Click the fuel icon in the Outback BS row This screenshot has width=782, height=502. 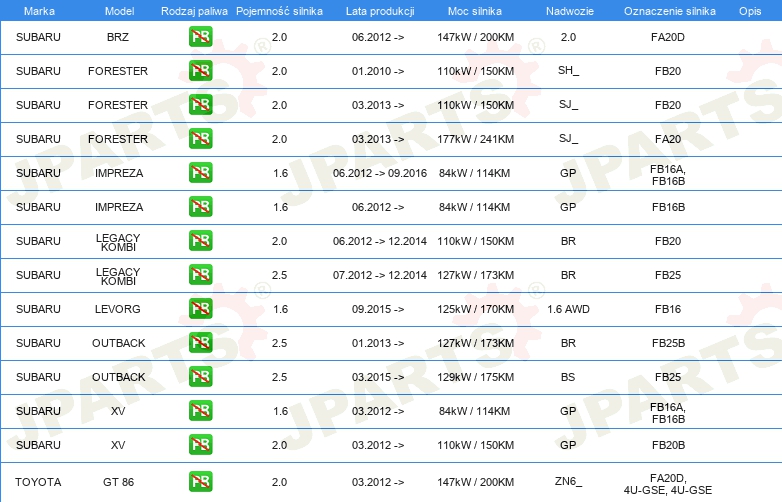[200, 376]
